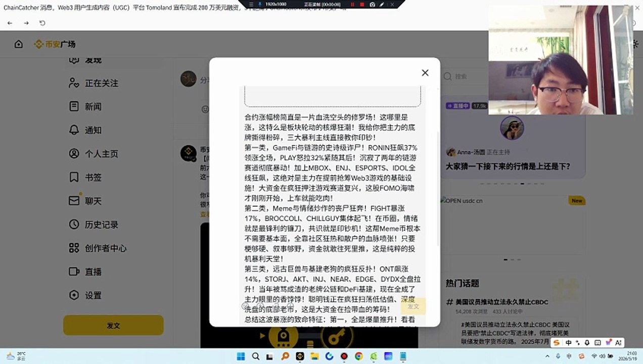Screen dimensions: 643x364
Task: Go back with the browser back arrow
Action: pyautogui.click(x=10, y=23)
